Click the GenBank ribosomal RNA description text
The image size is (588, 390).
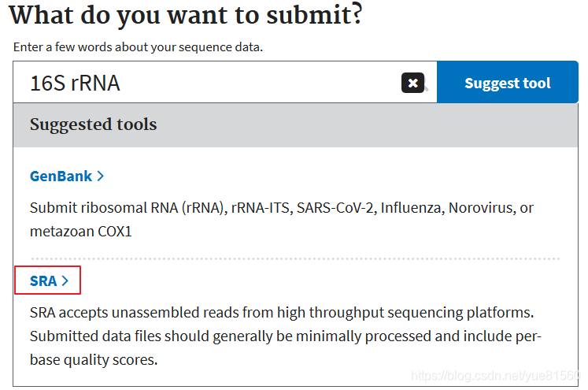(x=281, y=219)
